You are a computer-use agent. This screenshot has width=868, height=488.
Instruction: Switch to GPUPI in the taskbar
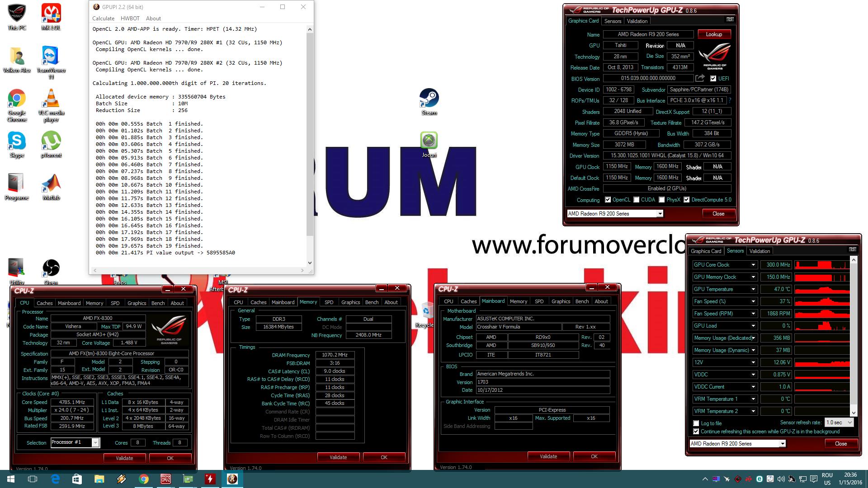click(x=232, y=479)
